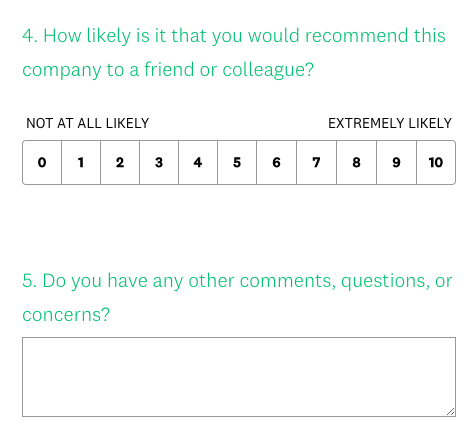
Task: Click the word 'concerns?' in question 5
Action: point(66,315)
